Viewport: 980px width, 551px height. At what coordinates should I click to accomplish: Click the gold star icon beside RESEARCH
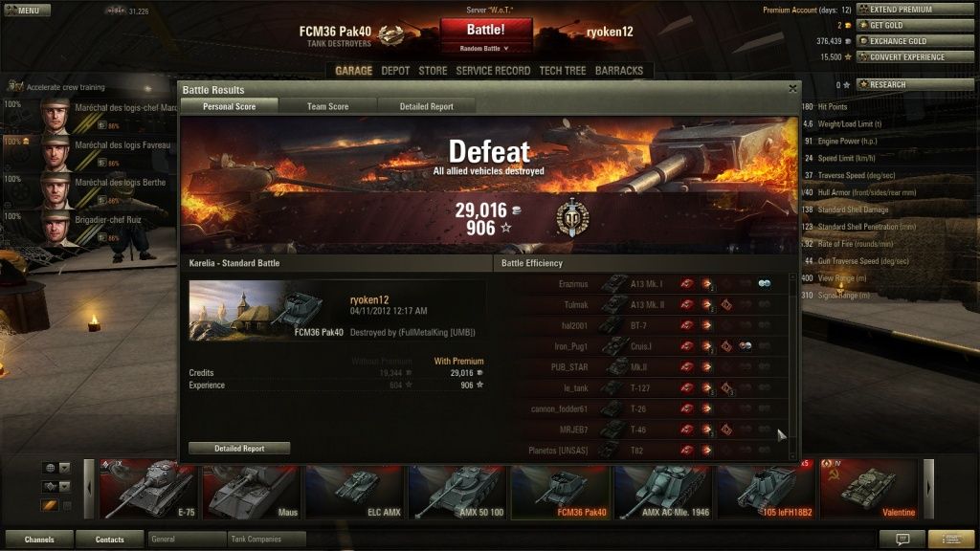pos(863,84)
